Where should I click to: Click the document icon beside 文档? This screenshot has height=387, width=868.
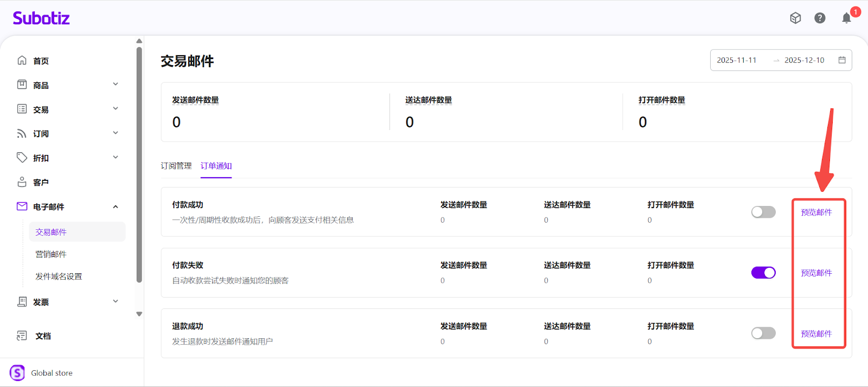(22, 336)
